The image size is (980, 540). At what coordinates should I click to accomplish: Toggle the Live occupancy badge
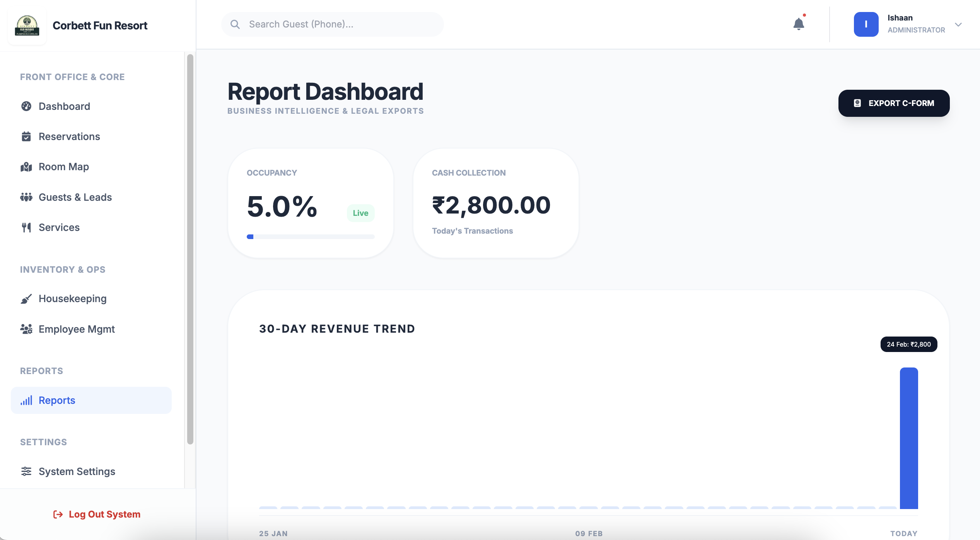point(360,213)
